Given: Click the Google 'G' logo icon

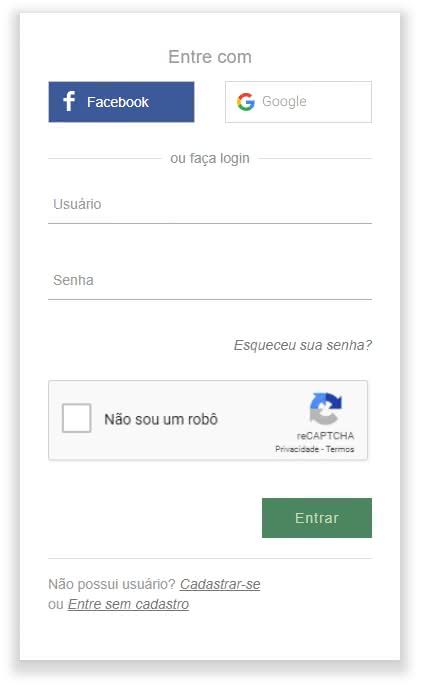Looking at the screenshot, I should 245,102.
